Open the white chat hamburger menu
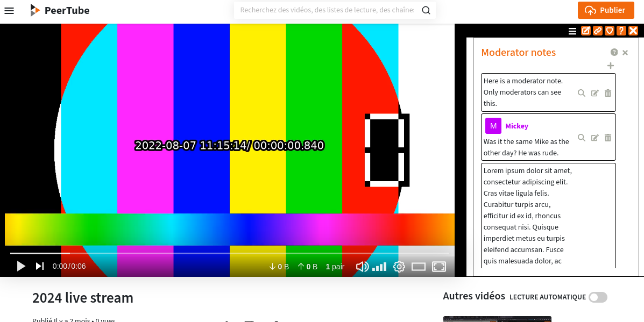 point(572,31)
